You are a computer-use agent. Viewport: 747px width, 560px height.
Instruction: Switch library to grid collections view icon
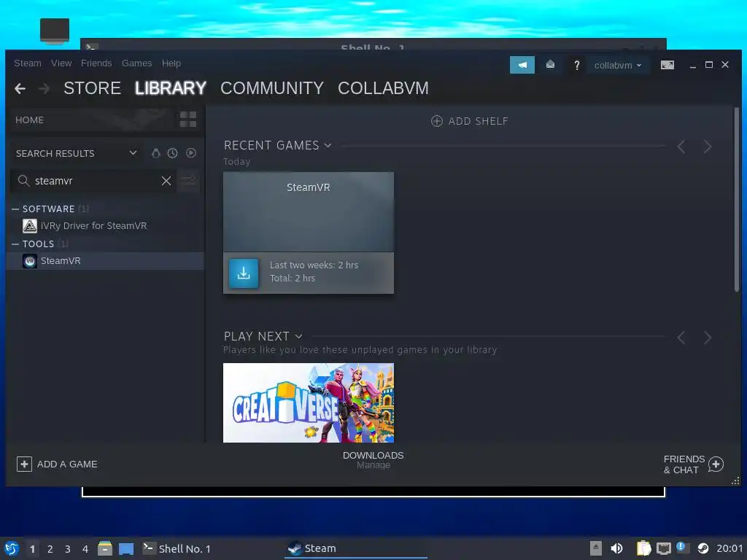pos(188,120)
